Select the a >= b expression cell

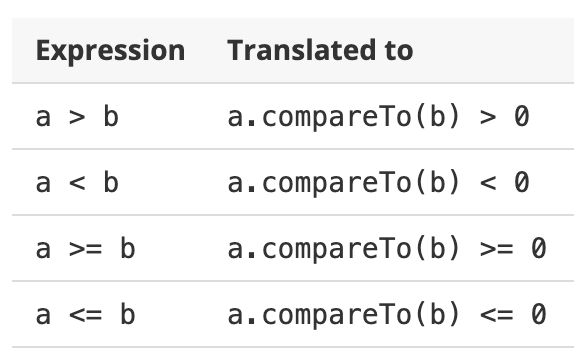point(85,248)
